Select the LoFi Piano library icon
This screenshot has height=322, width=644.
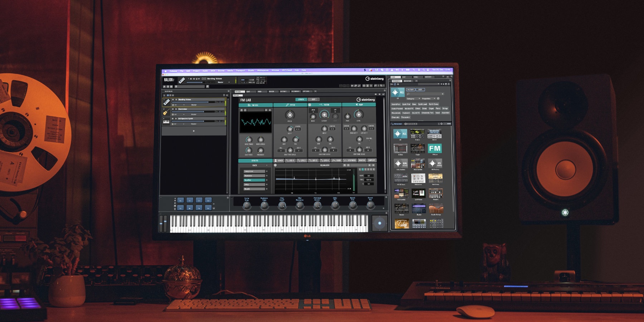click(x=418, y=193)
